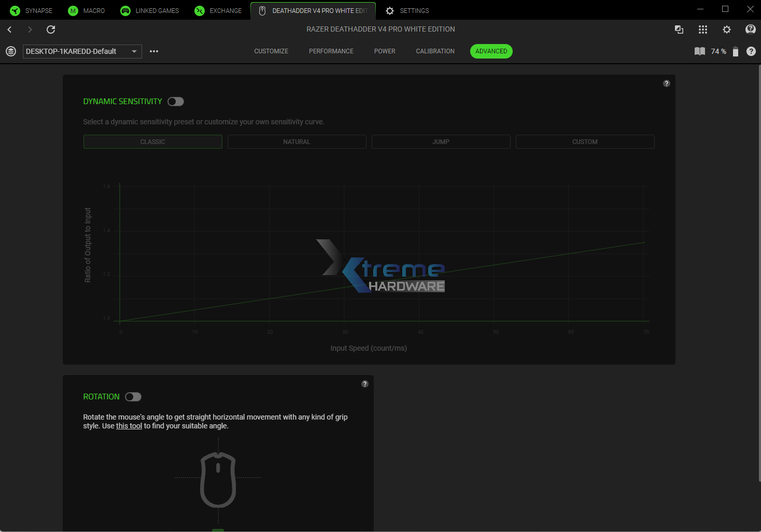This screenshot has width=761, height=532.
Task: Open 'this tool' rotation angle link
Action: (x=129, y=425)
